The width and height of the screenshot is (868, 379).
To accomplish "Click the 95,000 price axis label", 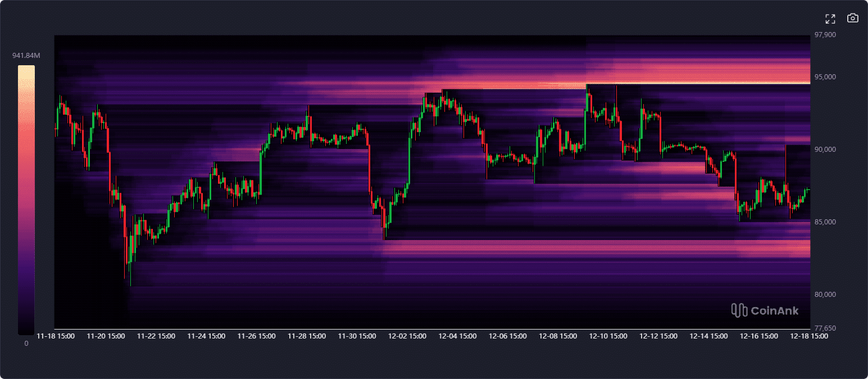I will pos(825,76).
